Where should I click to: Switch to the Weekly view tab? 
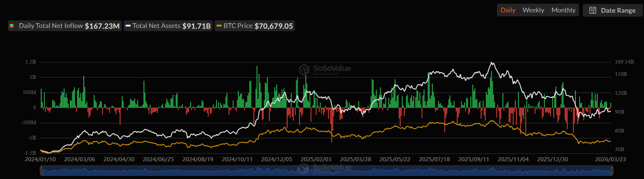(533, 10)
